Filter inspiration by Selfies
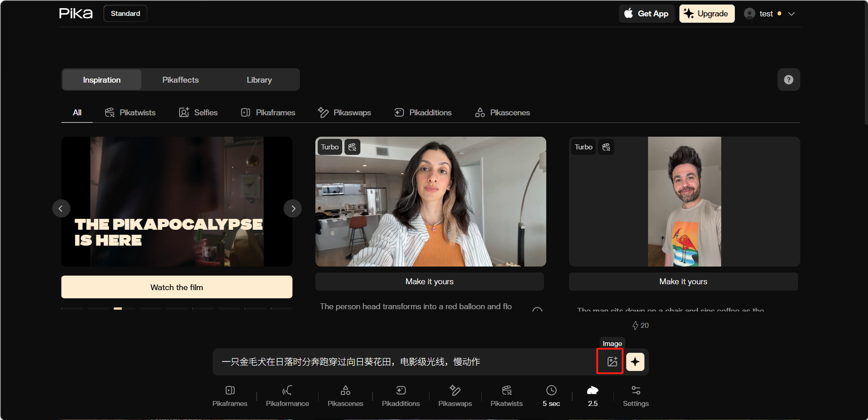The image size is (868, 420). (198, 113)
